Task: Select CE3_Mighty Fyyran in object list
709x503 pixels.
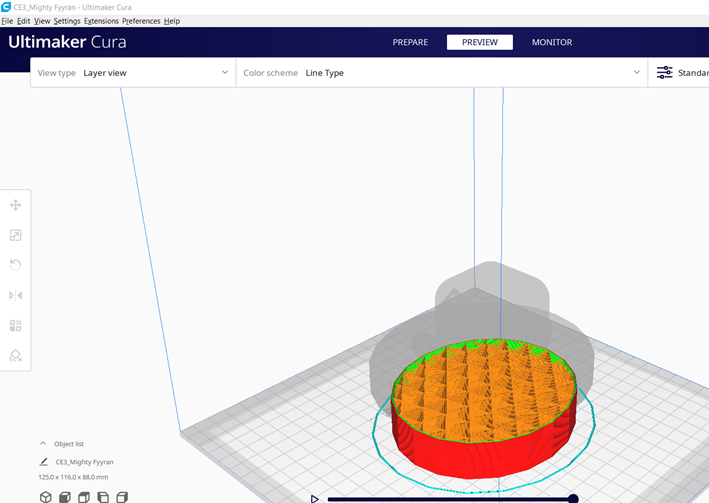Action: [x=85, y=462]
